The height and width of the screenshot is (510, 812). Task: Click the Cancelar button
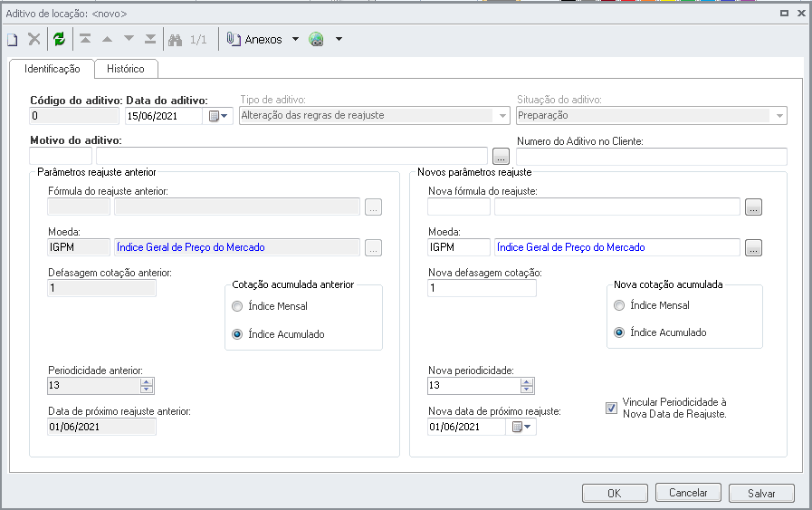pos(688,493)
